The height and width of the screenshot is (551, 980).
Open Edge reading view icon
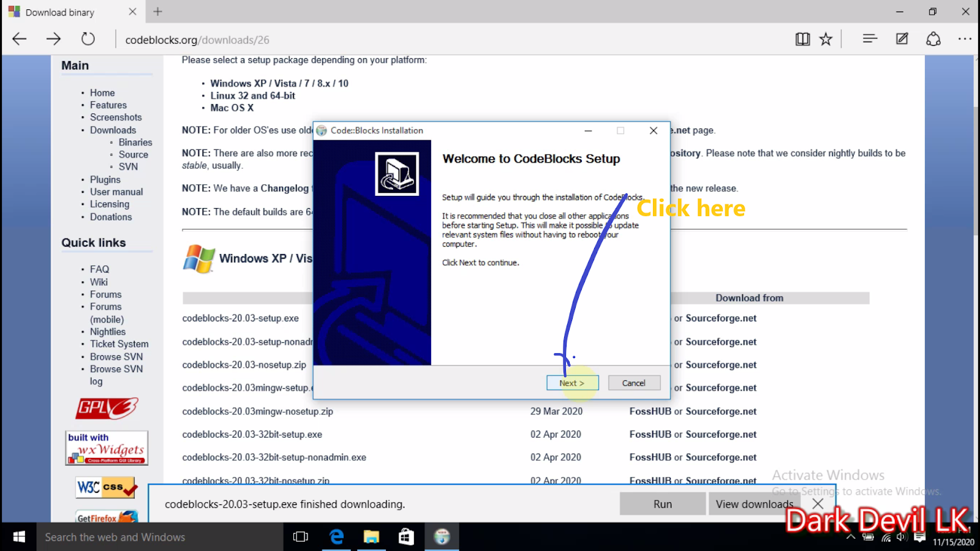(802, 39)
